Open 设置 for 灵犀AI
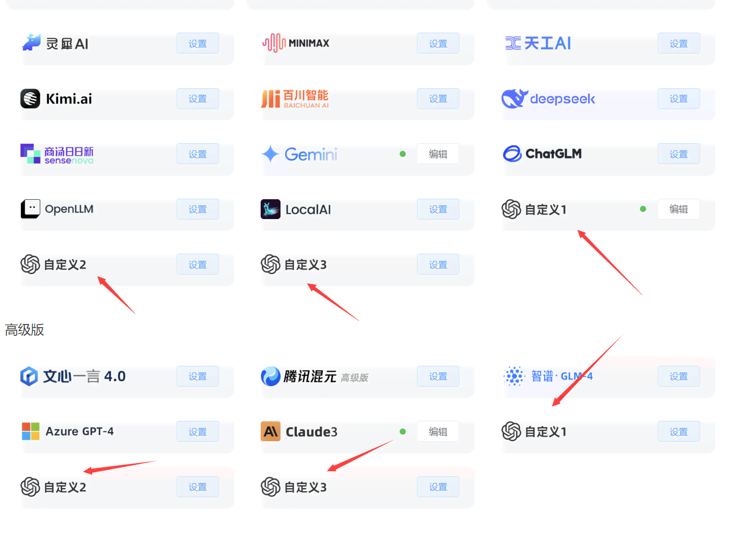Image resolution: width=756 pixels, height=538 pixels. [x=198, y=43]
